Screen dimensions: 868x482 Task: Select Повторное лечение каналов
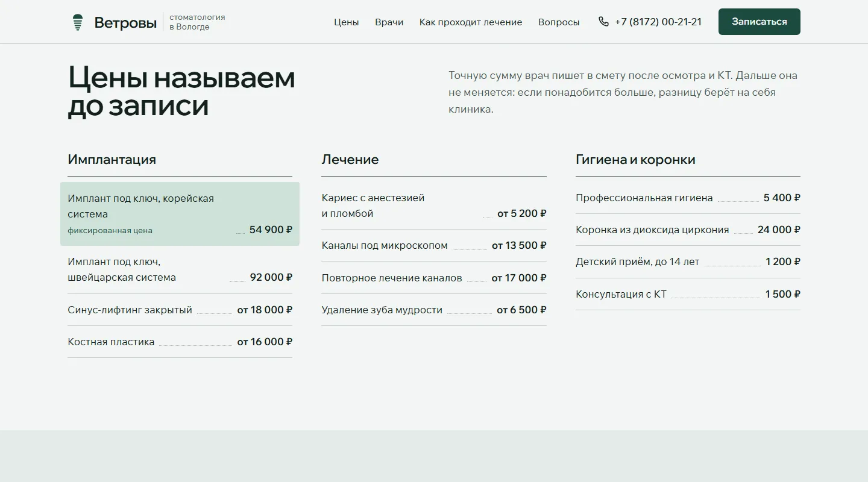tap(434, 278)
